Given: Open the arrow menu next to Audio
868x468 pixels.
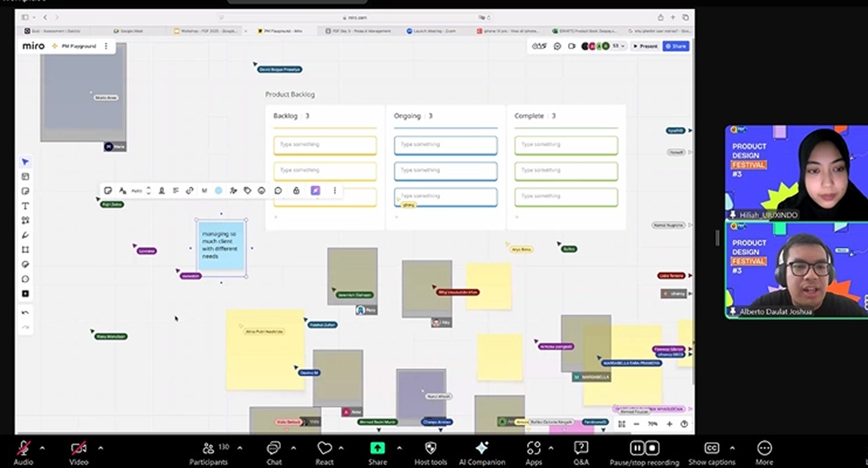Looking at the screenshot, I should [x=42, y=448].
